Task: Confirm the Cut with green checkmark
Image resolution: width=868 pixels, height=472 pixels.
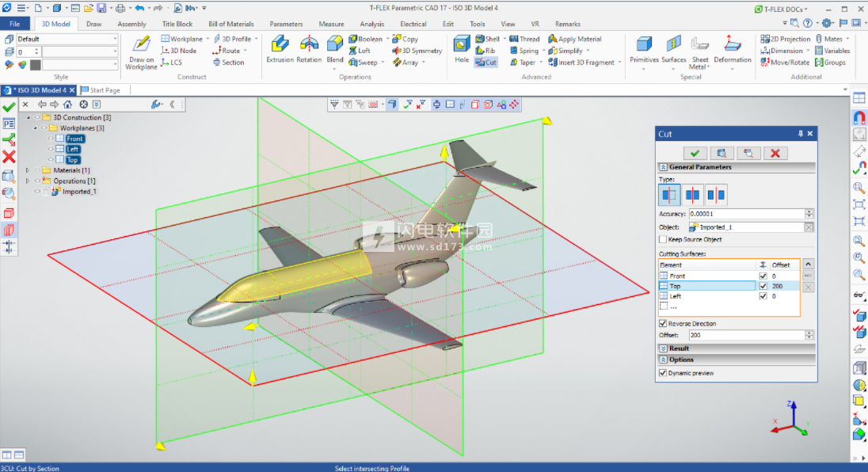Action: [x=695, y=154]
